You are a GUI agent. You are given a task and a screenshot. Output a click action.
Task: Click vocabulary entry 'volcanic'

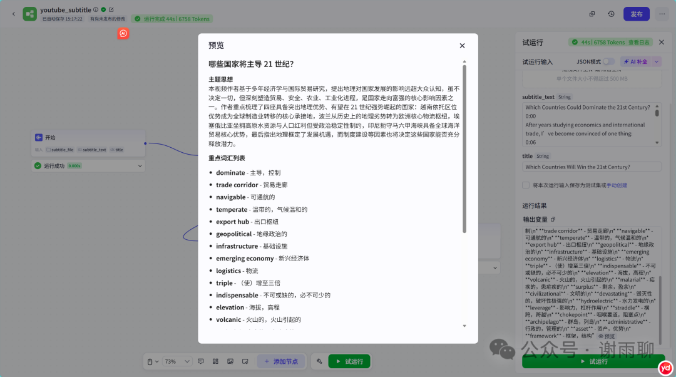coord(258,320)
